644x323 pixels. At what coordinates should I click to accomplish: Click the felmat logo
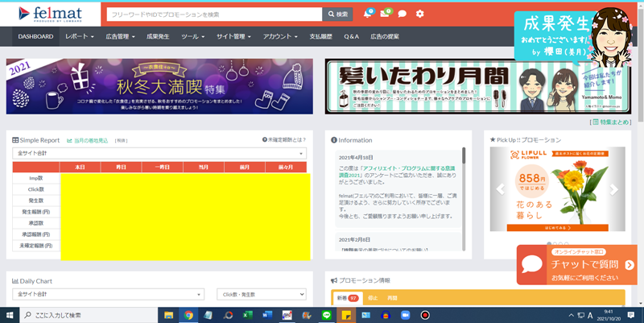click(x=50, y=14)
